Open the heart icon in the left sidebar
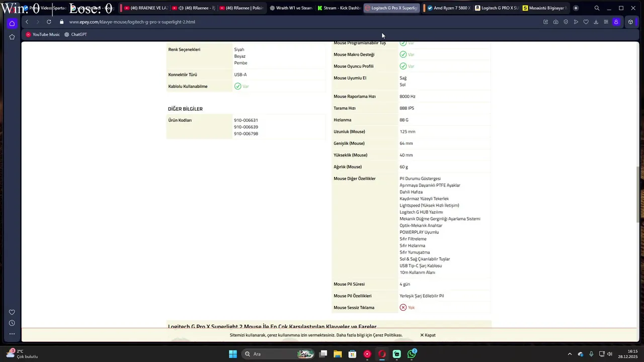 click(x=12, y=312)
